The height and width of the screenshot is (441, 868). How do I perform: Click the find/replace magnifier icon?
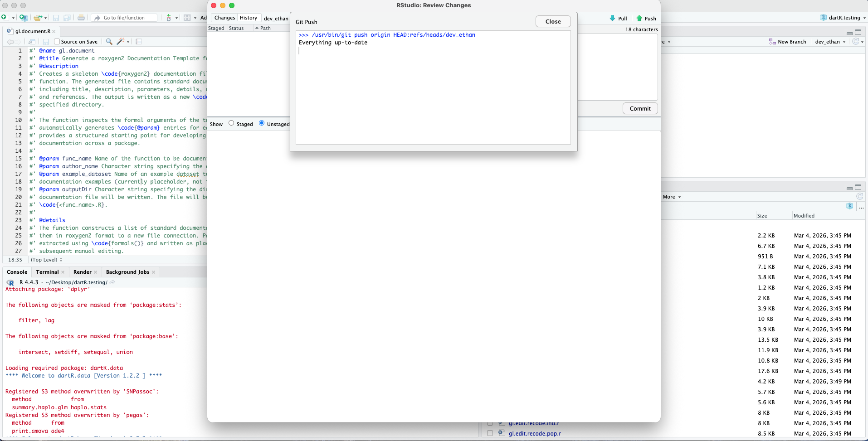pos(109,41)
